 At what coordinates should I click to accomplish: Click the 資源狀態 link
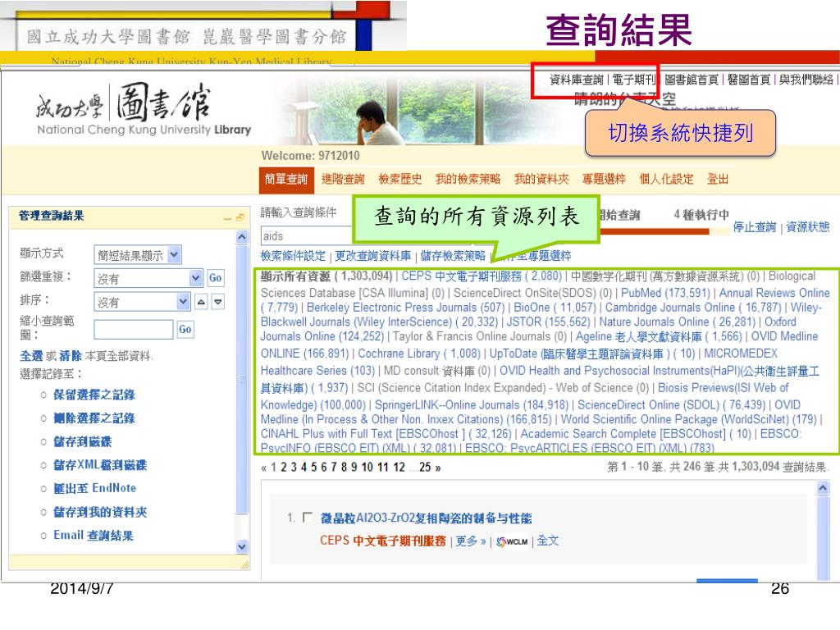coord(808,227)
